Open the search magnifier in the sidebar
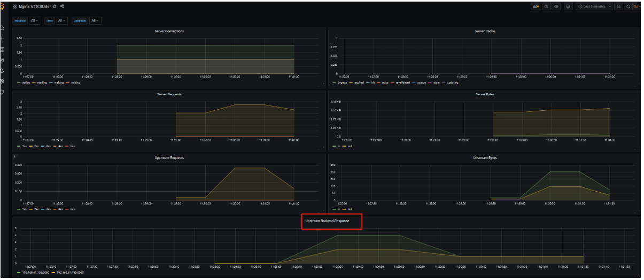 click(x=2, y=28)
